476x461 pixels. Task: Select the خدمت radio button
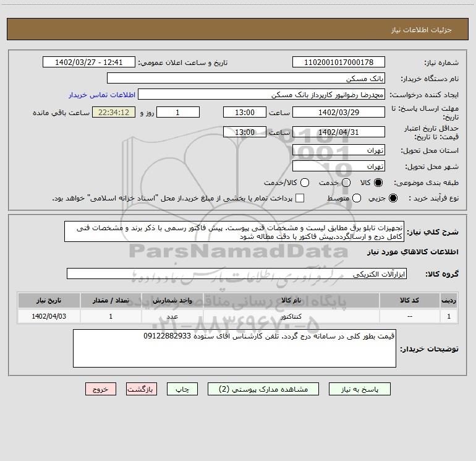tap(346, 183)
